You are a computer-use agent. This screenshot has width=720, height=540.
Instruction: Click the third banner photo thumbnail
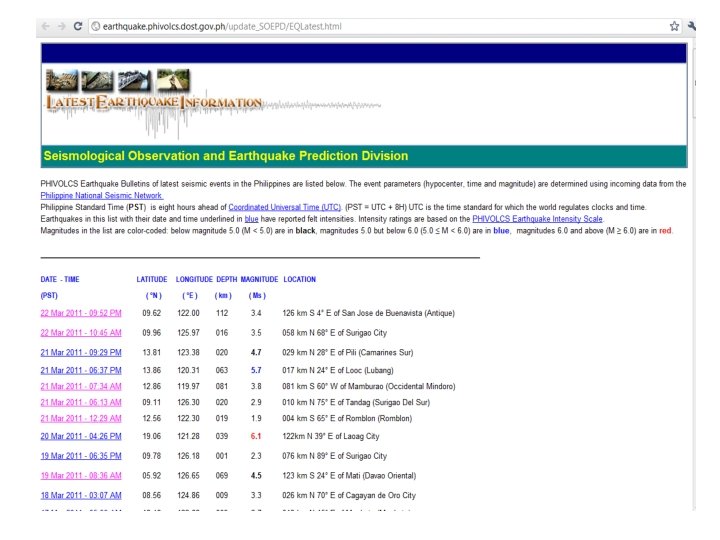(134, 80)
